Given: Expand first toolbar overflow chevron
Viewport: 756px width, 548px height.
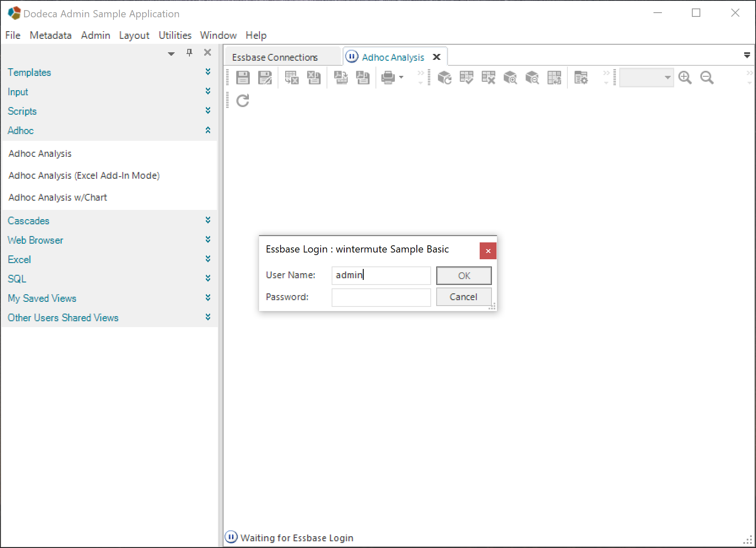Looking at the screenshot, I should point(420,78).
